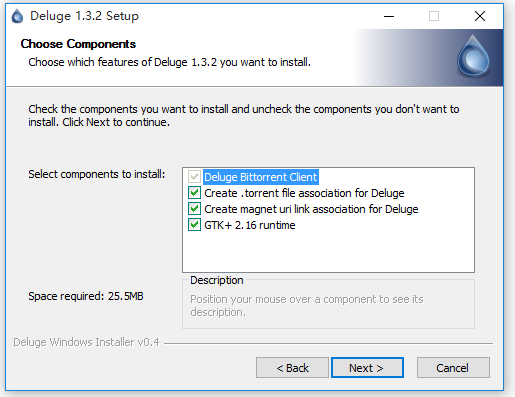The width and height of the screenshot is (515, 397).
Task: Toggle the .torrent file association checkbox
Action: point(194,193)
